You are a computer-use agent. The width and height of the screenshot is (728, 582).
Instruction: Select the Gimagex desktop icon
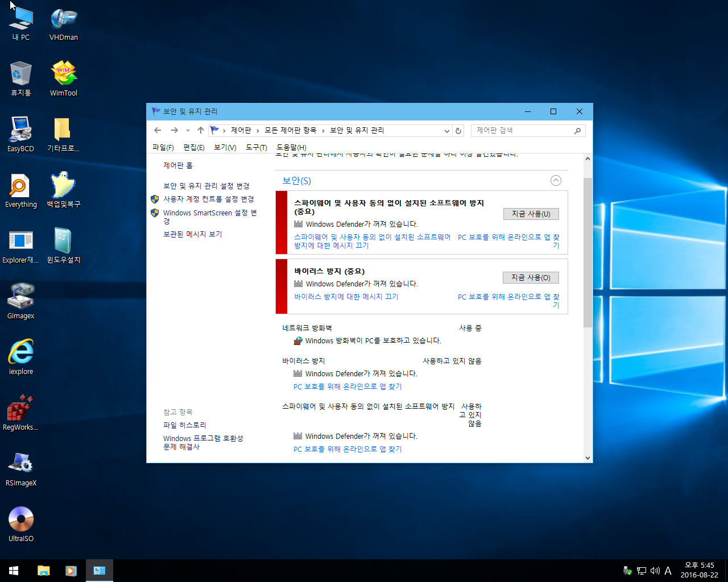(21, 302)
